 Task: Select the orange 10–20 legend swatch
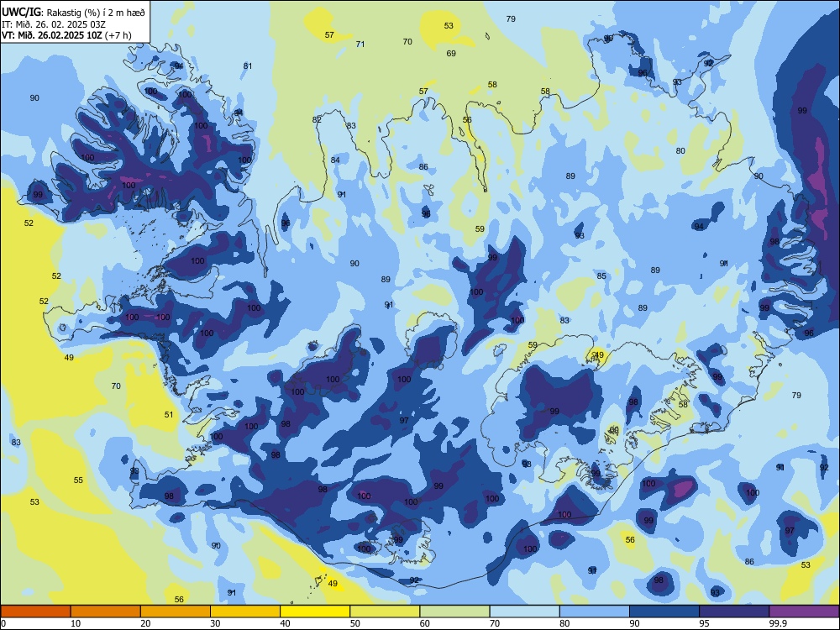[106, 612]
